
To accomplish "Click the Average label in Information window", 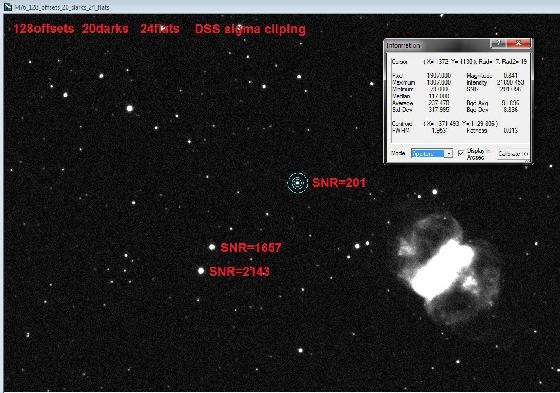I will coord(402,103).
